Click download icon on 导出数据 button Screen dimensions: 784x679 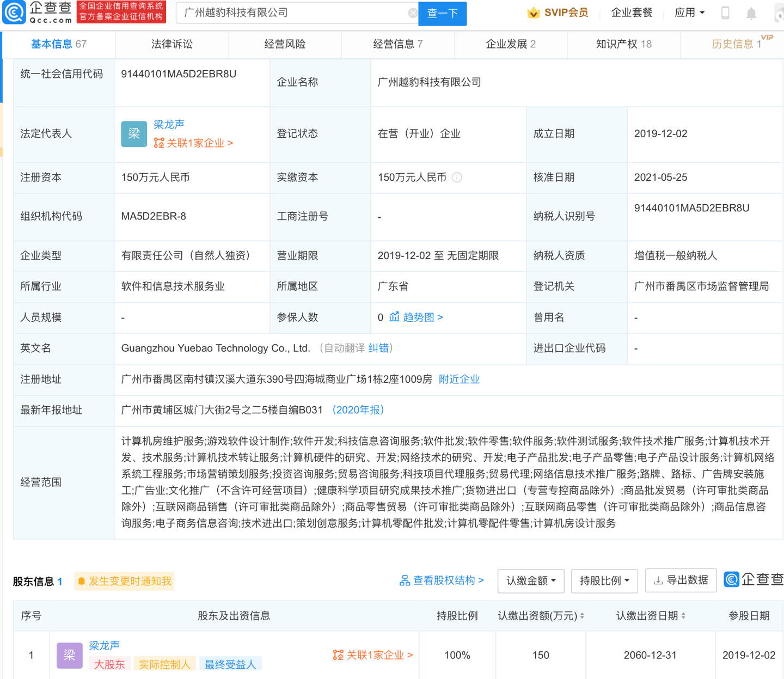coord(659,580)
